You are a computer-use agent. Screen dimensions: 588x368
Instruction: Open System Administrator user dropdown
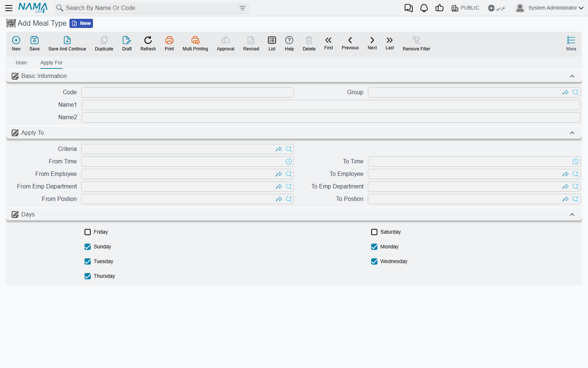click(x=549, y=8)
